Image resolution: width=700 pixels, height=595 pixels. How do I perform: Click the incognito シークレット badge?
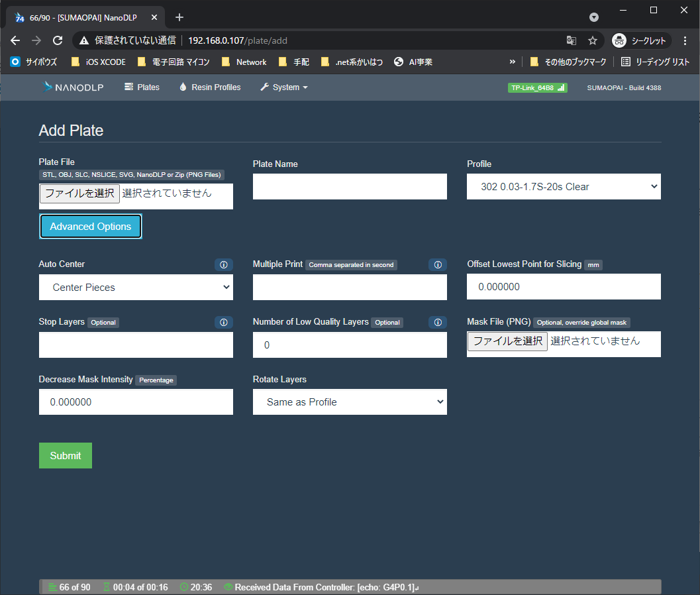click(641, 40)
